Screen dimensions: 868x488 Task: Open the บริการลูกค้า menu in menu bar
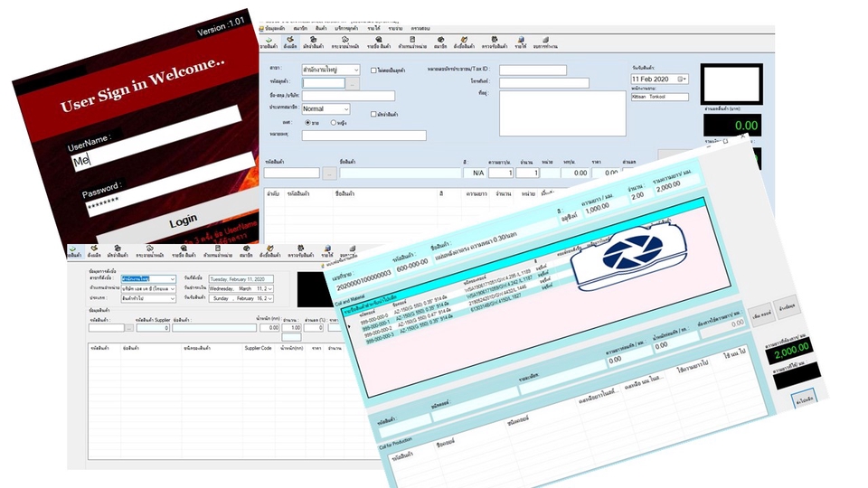click(346, 28)
